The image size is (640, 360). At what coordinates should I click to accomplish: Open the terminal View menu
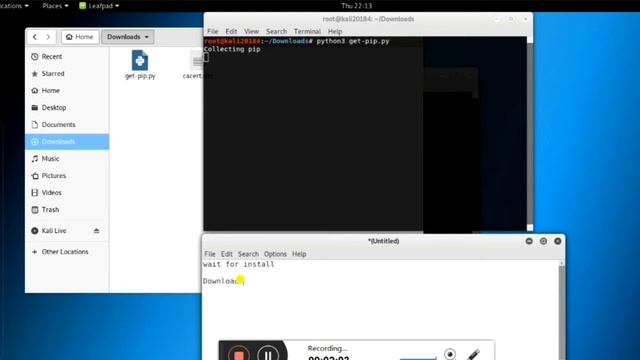[251, 31]
